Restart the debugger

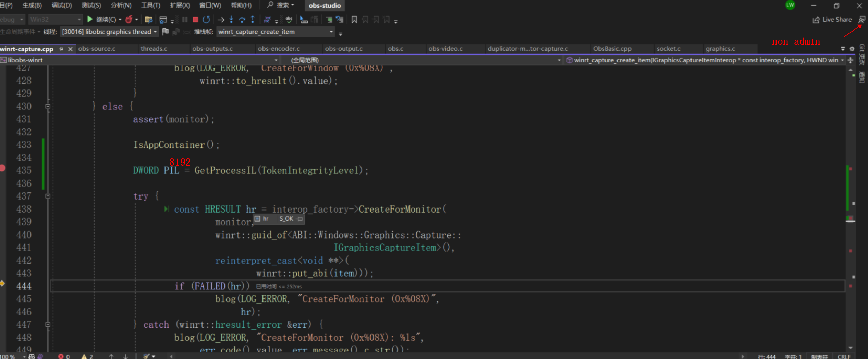click(x=206, y=20)
